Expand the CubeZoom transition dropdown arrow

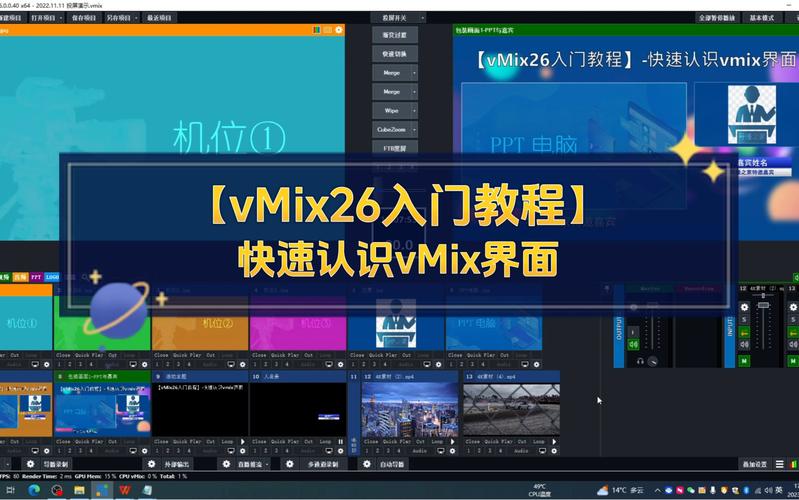pos(414,129)
